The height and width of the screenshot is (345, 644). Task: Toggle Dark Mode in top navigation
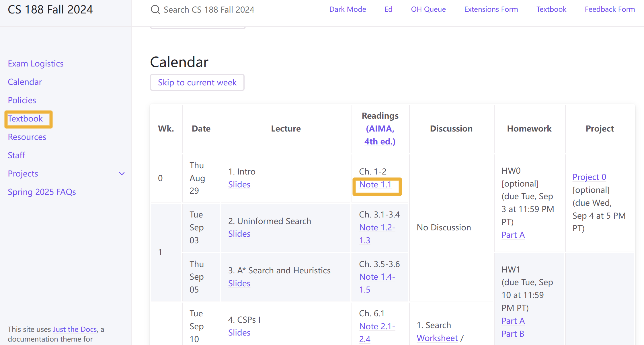click(x=348, y=9)
